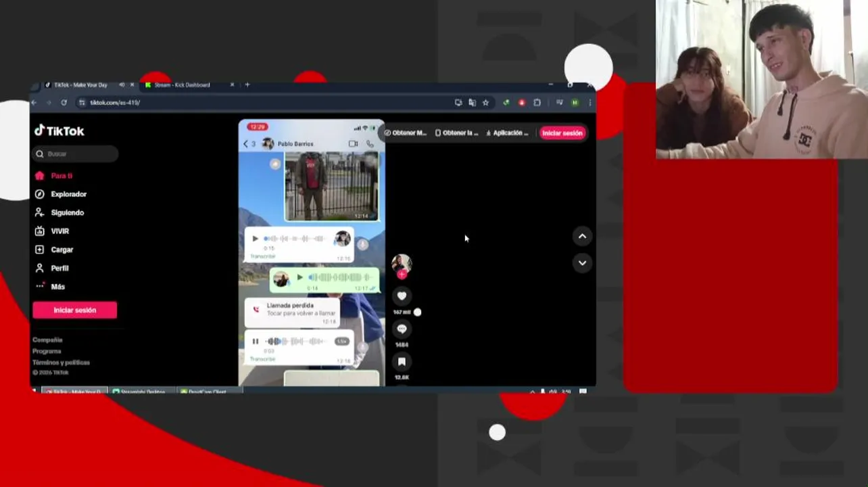Mute the TikTok tab via speaker icon

(122, 85)
